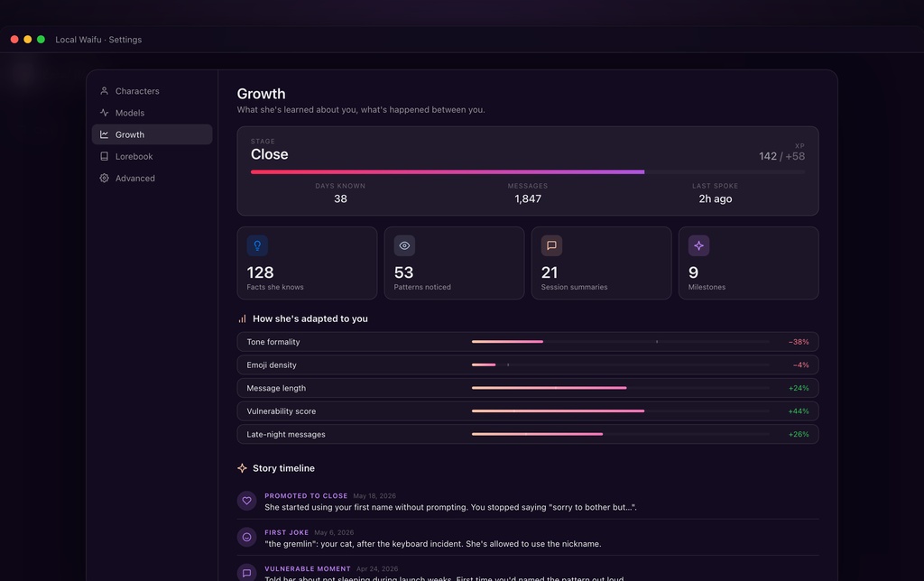Maximize the window with the green button
This screenshot has height=581, width=924.
tap(42, 40)
